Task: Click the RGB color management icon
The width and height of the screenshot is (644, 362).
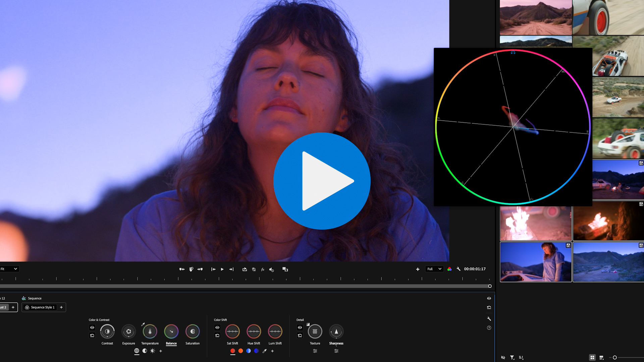Action: [449, 269]
